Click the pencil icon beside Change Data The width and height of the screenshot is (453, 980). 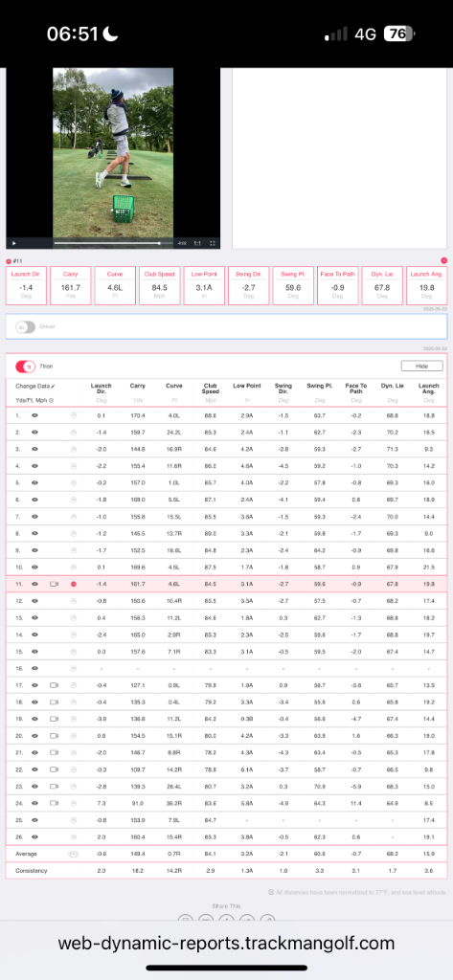coord(54,387)
